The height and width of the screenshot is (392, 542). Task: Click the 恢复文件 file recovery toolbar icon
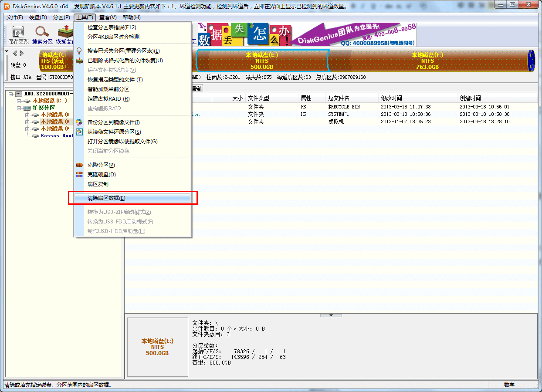point(65,31)
